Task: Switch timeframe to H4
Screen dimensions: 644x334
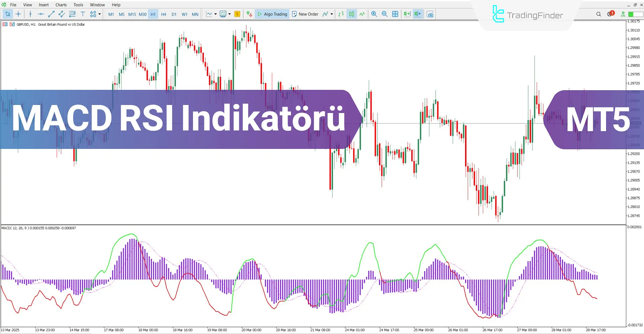Action: pyautogui.click(x=163, y=14)
